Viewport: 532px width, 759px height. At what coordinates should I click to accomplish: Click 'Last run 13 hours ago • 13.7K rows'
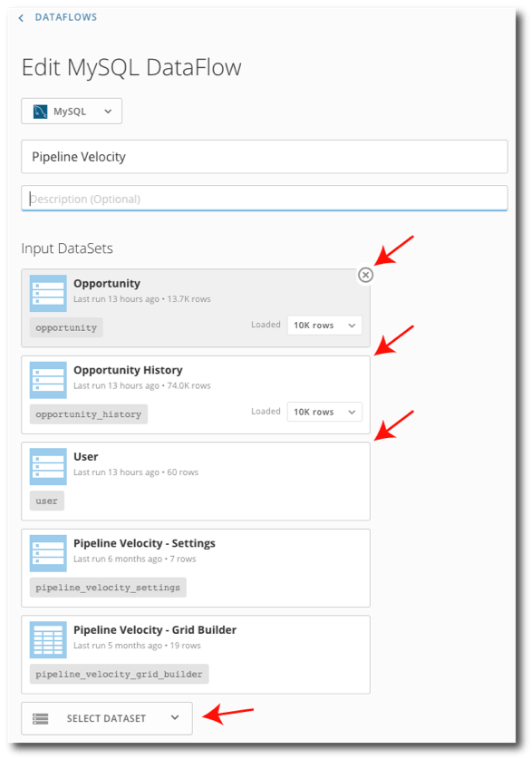pyautogui.click(x=142, y=299)
